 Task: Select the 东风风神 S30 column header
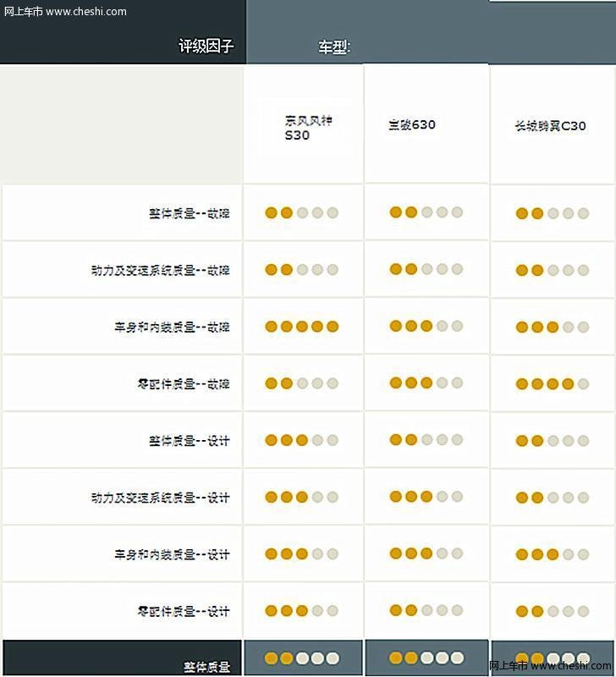click(308, 128)
